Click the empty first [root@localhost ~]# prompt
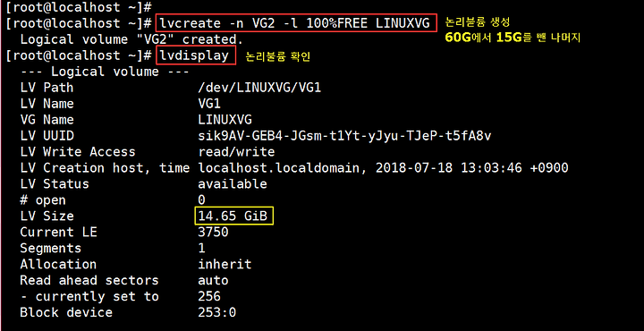 click(x=80, y=7)
